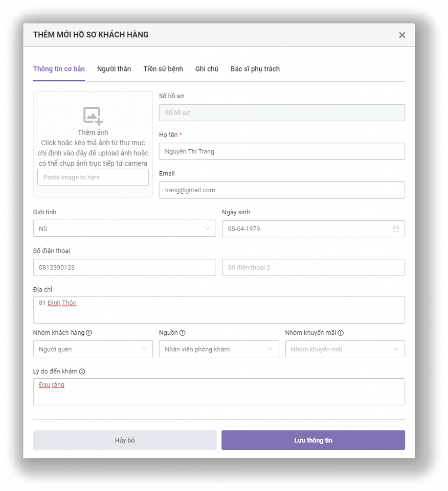Click info icon next to Nguồn
This screenshot has height=491, width=448.
pyautogui.click(x=183, y=333)
